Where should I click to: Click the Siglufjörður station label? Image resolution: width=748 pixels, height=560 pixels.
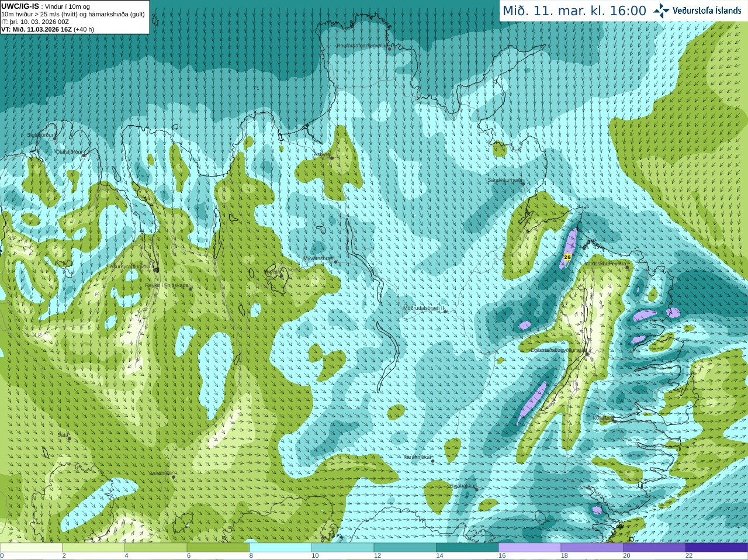[x=40, y=135]
